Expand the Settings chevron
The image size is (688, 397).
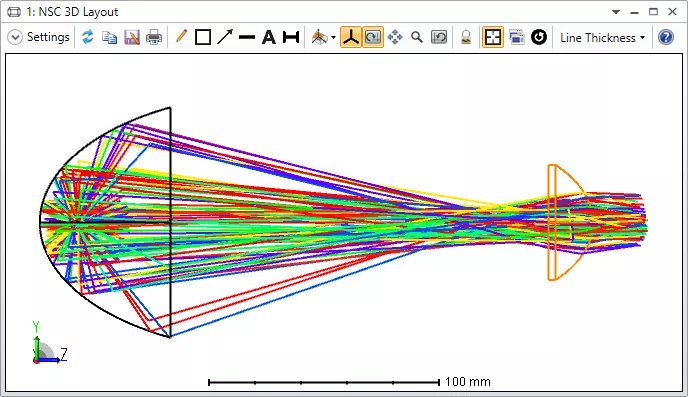pyautogui.click(x=15, y=37)
